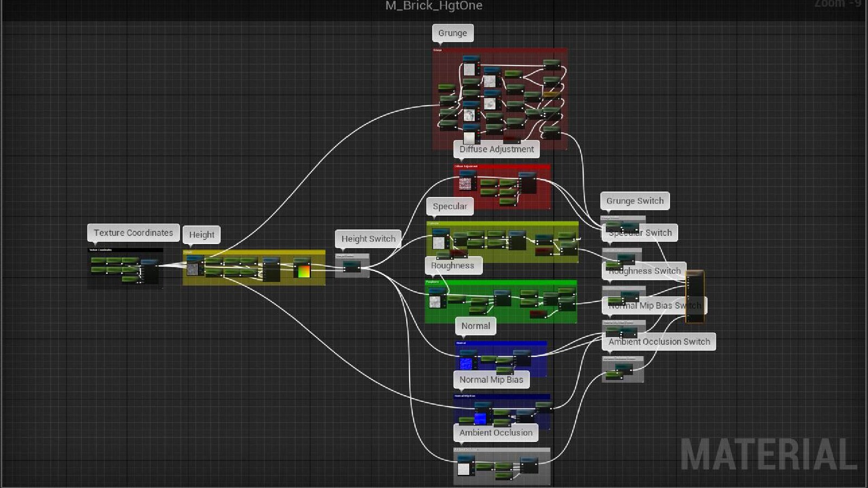868x488 pixels.
Task: Select the main material output node
Action: 694,297
